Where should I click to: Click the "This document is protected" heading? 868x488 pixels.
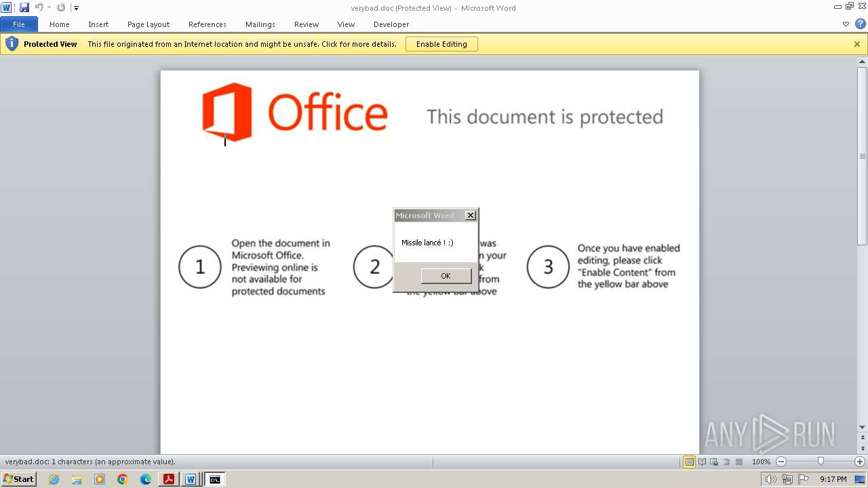click(545, 117)
